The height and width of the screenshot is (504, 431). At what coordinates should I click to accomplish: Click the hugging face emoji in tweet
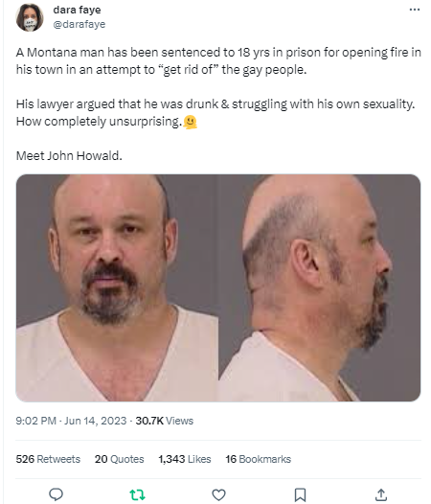coord(190,122)
